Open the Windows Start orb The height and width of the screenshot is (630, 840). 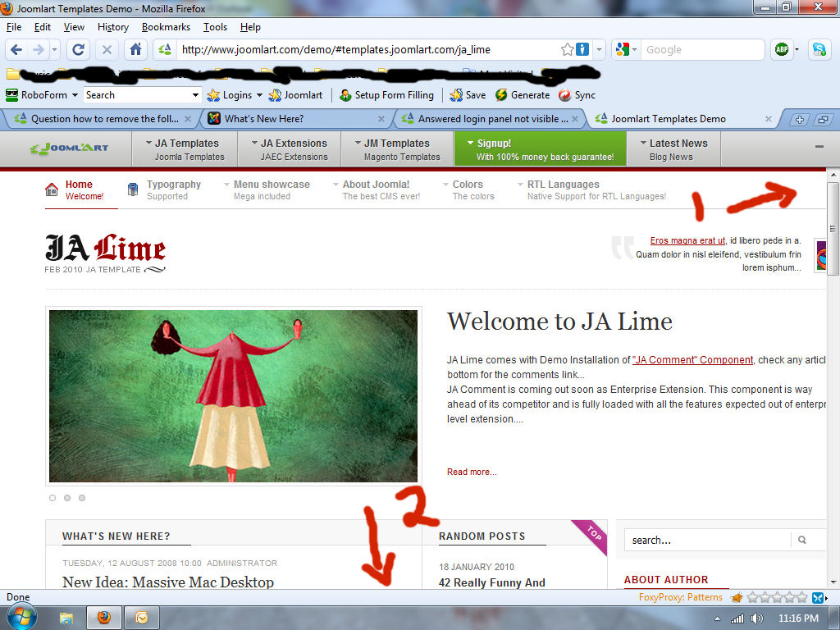click(21, 618)
